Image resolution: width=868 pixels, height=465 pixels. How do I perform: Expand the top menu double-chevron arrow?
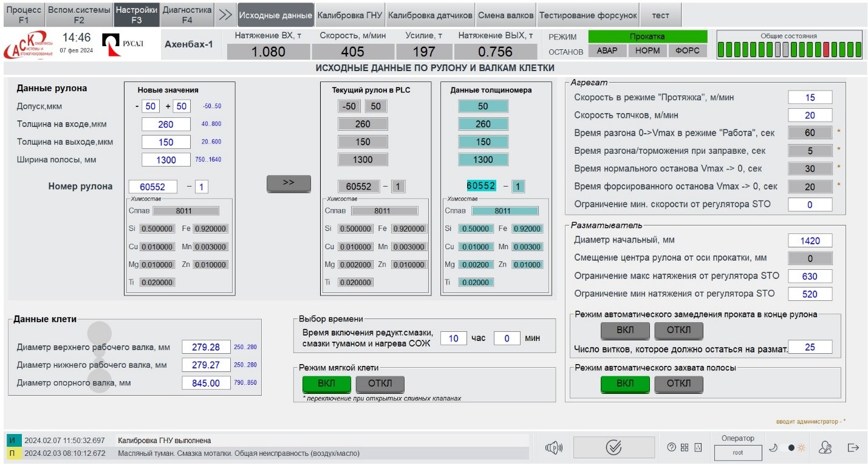(x=225, y=15)
